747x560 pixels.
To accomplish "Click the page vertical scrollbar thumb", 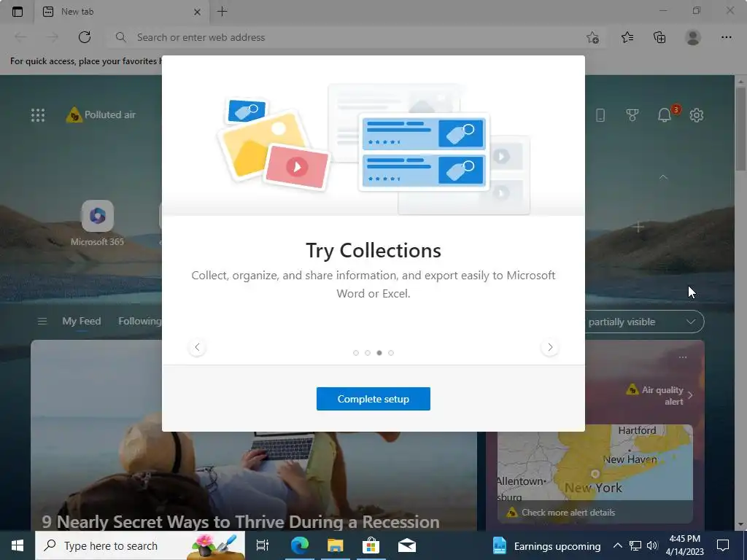I will coord(741,128).
